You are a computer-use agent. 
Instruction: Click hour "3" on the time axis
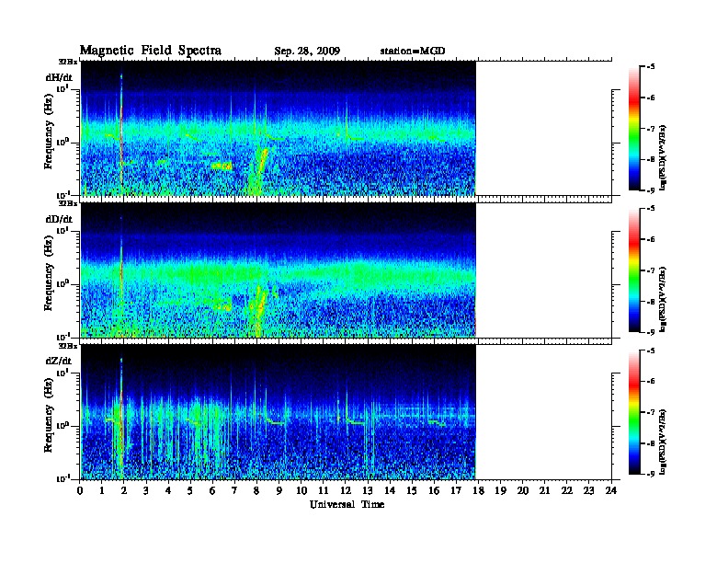[146, 491]
